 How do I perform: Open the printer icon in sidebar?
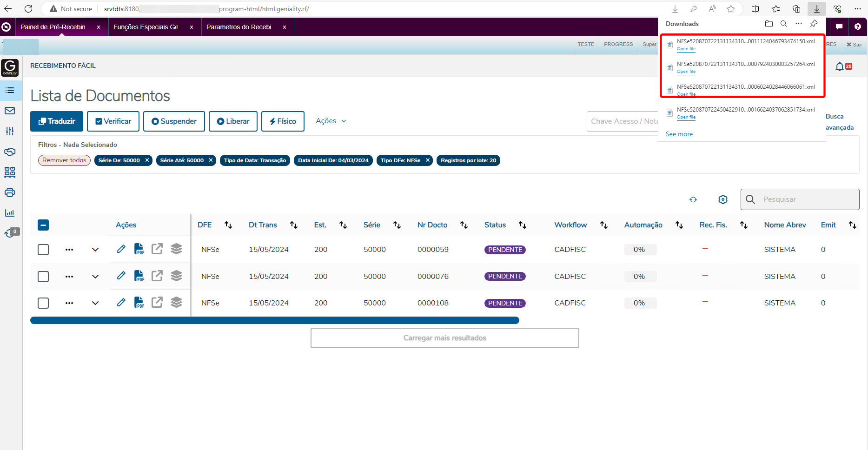click(x=10, y=192)
